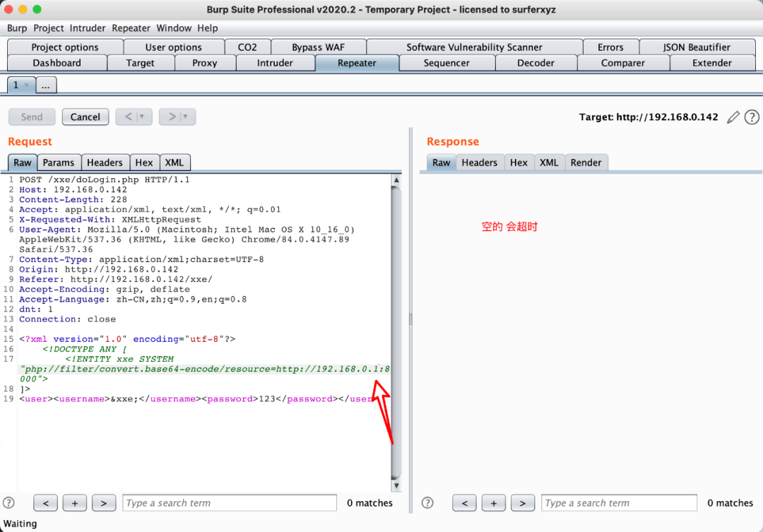Switch to Extender tab
Screen dimensions: 763x532
(712, 63)
